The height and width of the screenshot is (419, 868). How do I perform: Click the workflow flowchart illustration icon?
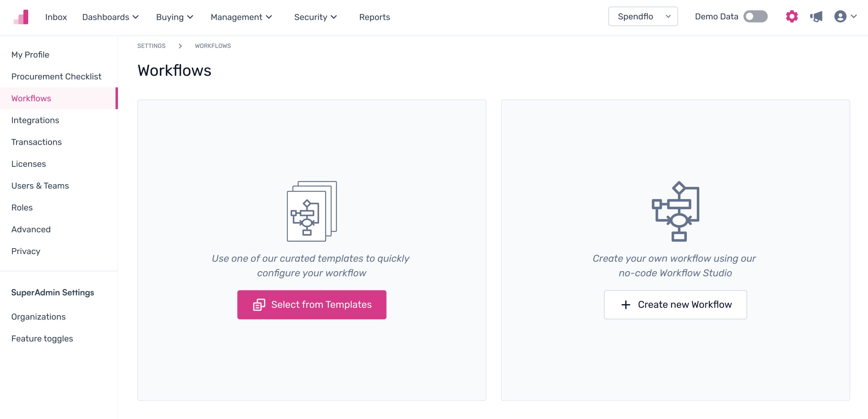tap(676, 211)
